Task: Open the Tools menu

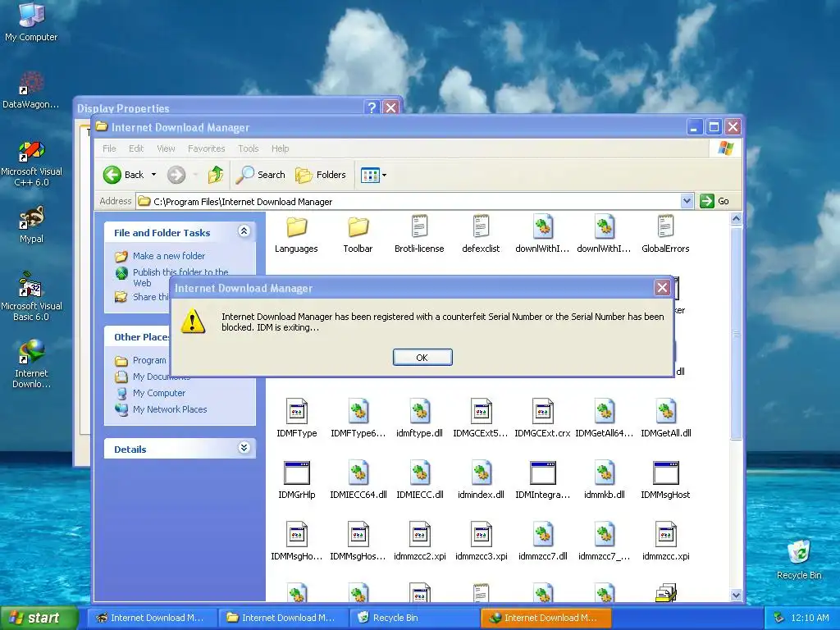Action: coord(248,148)
